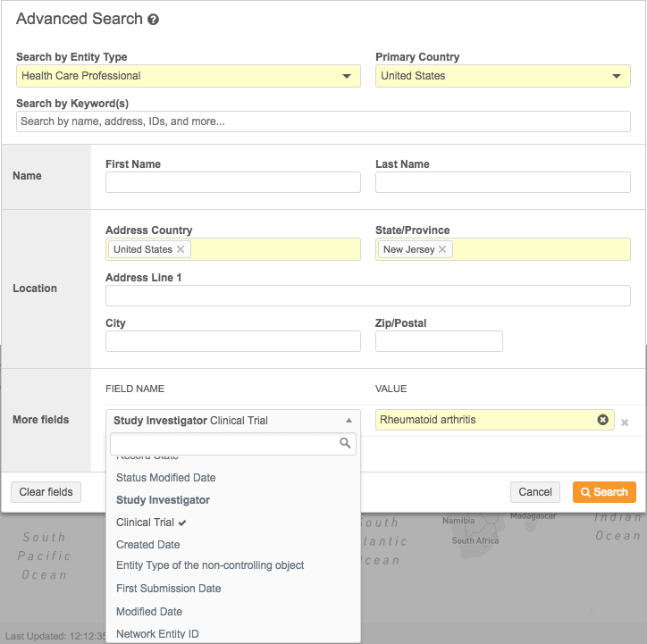Remove the New Jersey state tag

(x=442, y=249)
